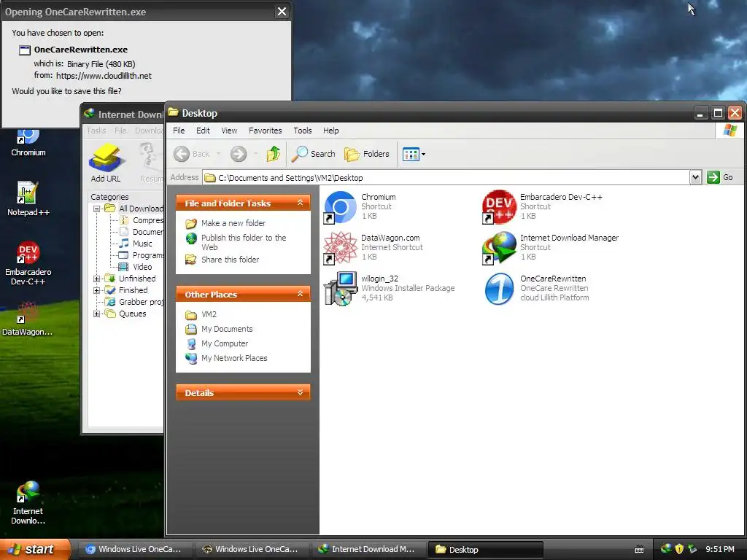Switch to the second Windows Live OneCare taskbar button
The height and width of the screenshot is (560, 747).
coord(251,550)
